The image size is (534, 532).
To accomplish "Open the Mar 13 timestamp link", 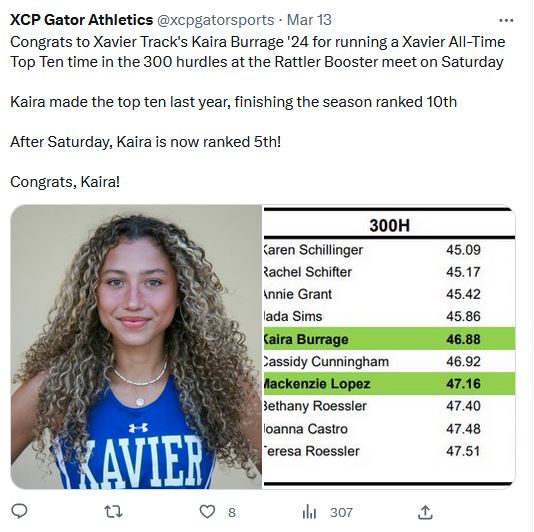I will (x=309, y=20).
